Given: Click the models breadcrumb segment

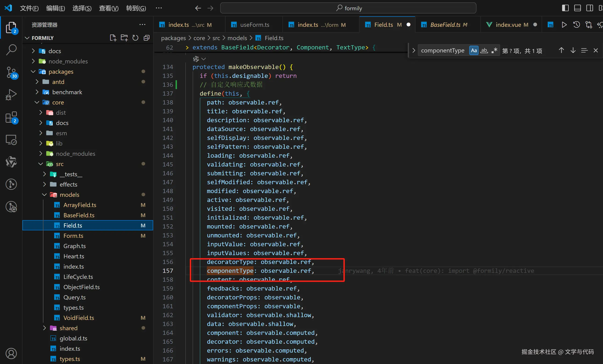Looking at the screenshot, I should [237, 38].
